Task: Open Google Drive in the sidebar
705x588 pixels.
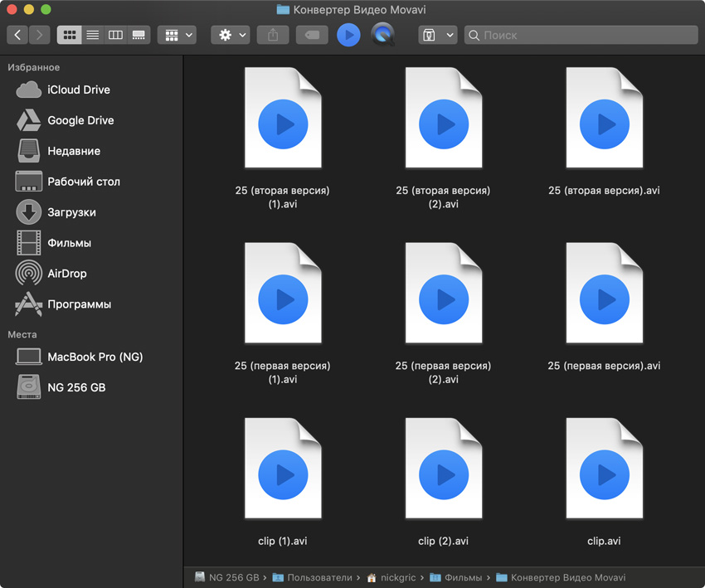Action: [80, 120]
